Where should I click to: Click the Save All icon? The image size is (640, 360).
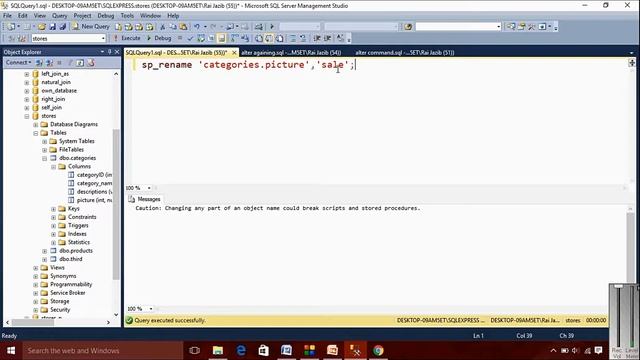point(62,27)
